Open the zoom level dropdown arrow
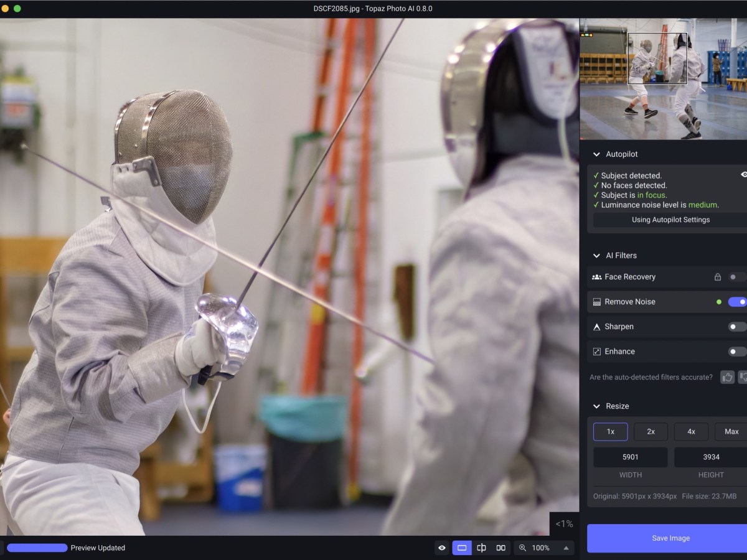Viewport: 747px width, 560px height. pyautogui.click(x=566, y=548)
